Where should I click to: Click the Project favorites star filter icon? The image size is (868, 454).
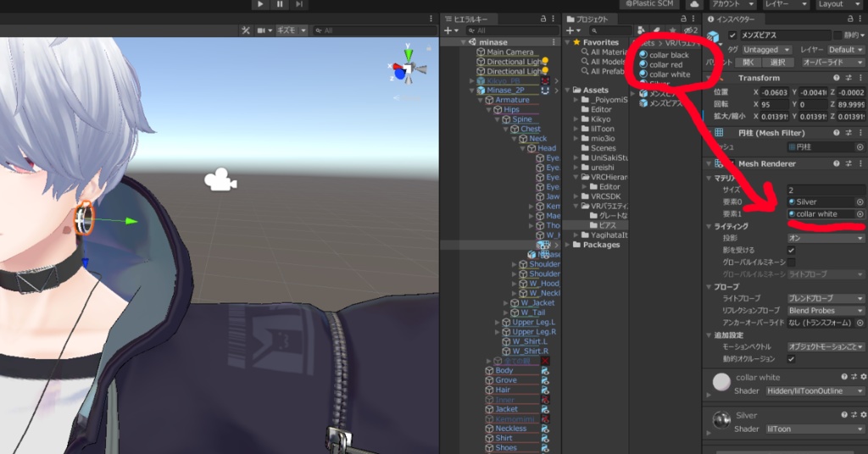click(672, 30)
